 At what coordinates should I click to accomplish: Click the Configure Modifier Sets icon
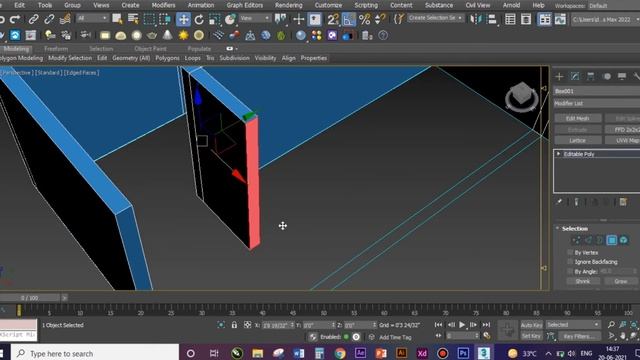point(623,202)
